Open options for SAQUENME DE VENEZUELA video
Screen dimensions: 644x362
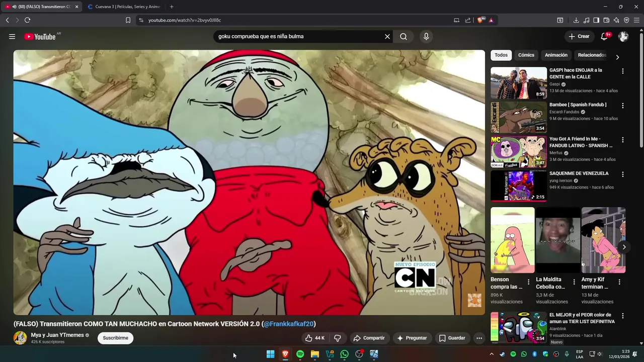(623, 174)
